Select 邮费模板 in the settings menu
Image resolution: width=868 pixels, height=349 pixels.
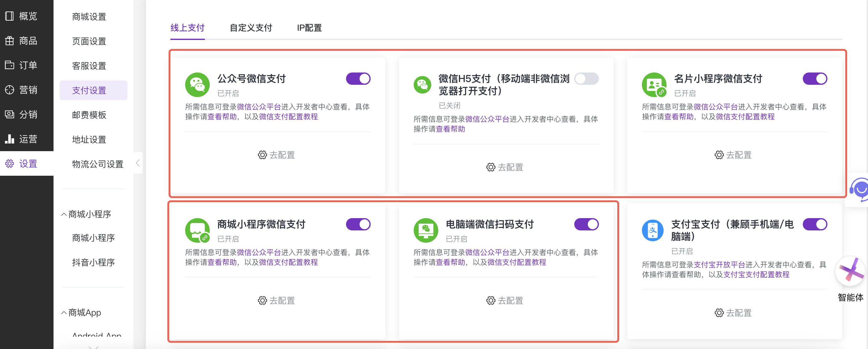[89, 115]
